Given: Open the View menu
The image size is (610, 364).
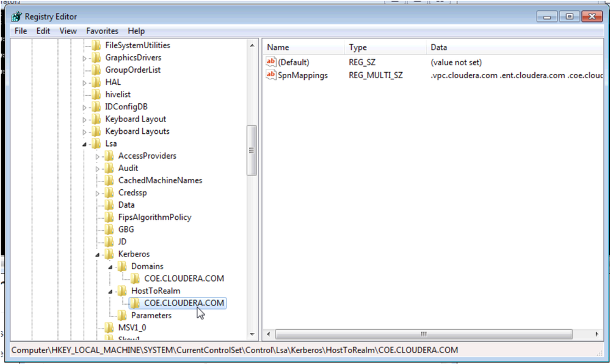Looking at the screenshot, I should pos(68,31).
